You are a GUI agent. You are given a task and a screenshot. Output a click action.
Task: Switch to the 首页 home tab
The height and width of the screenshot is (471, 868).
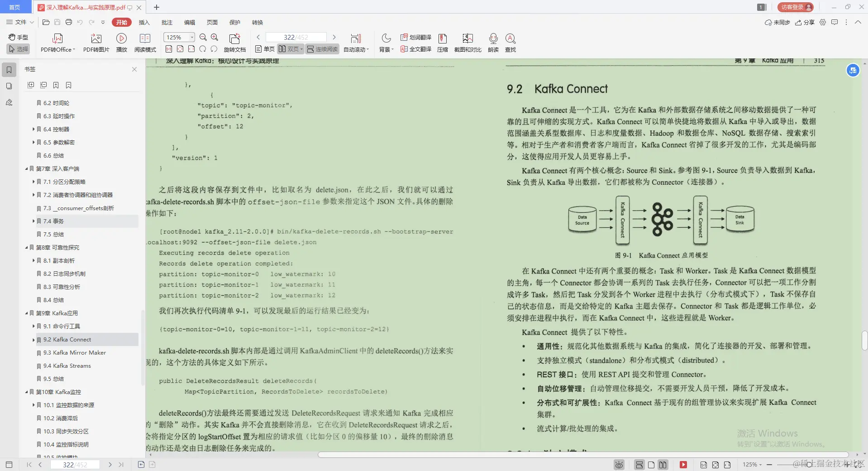(15, 7)
